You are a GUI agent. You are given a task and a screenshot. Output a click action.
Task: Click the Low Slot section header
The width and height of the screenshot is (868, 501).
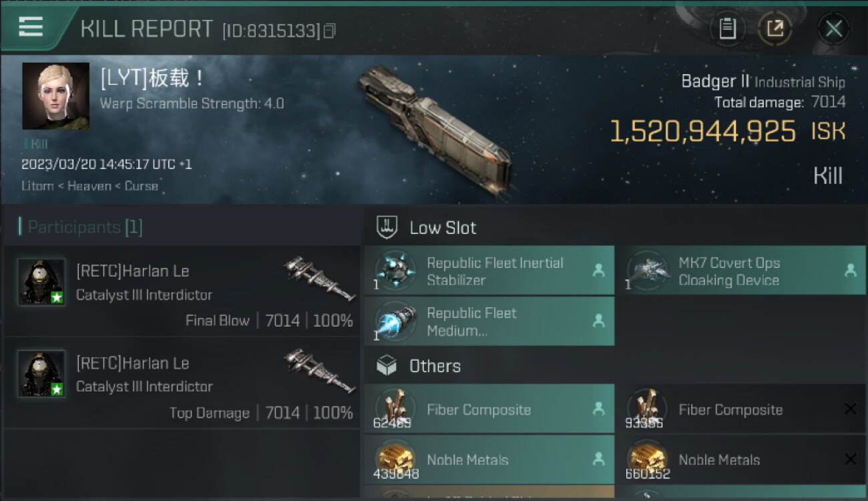pyautogui.click(x=443, y=228)
